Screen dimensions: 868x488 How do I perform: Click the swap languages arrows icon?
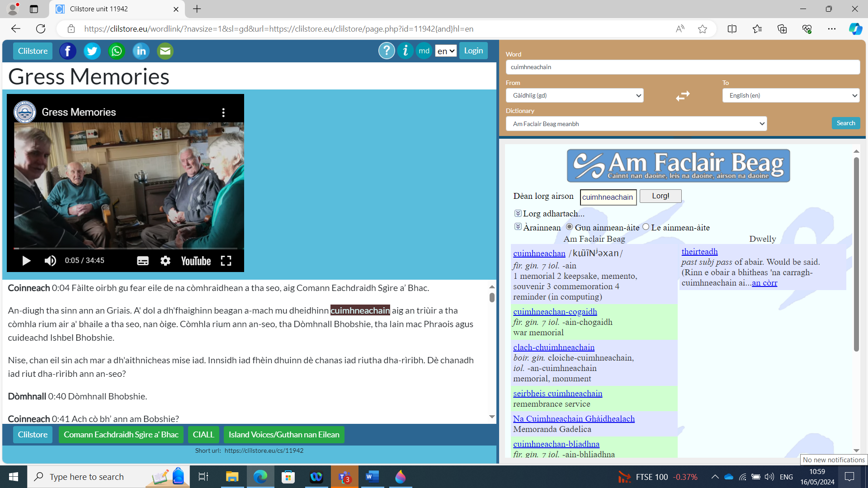point(683,96)
